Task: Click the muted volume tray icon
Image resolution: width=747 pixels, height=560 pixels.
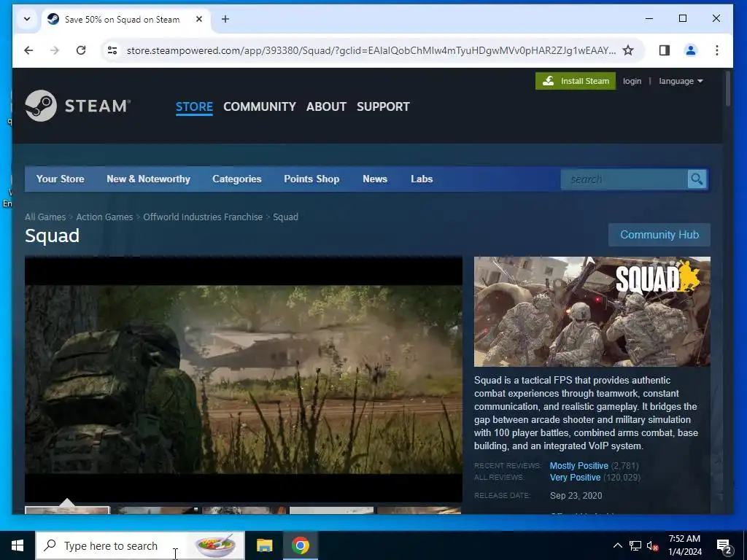Action: (x=652, y=545)
